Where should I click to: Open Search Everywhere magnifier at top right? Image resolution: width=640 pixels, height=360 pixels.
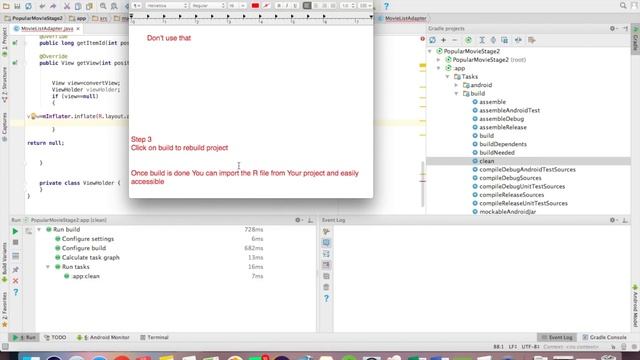(x=623, y=6)
